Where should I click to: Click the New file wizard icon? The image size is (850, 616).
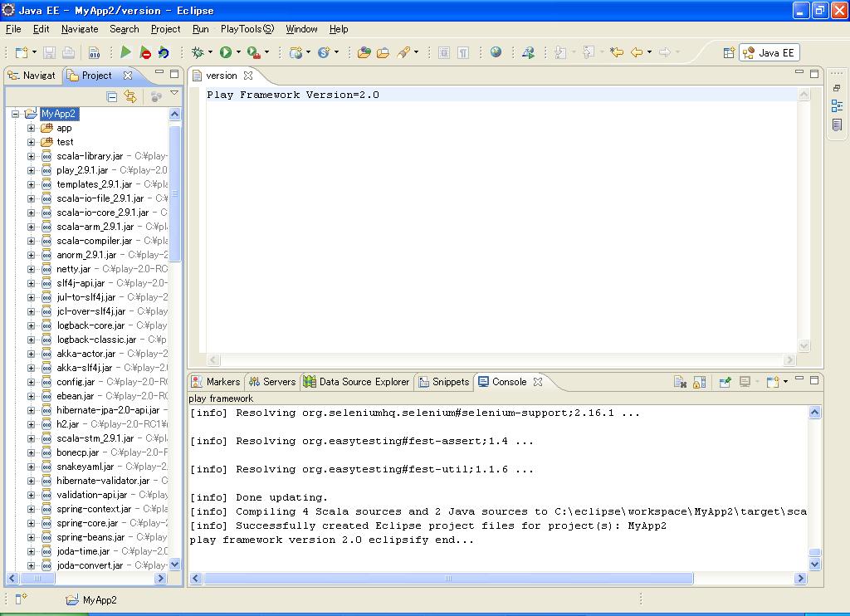[21, 52]
